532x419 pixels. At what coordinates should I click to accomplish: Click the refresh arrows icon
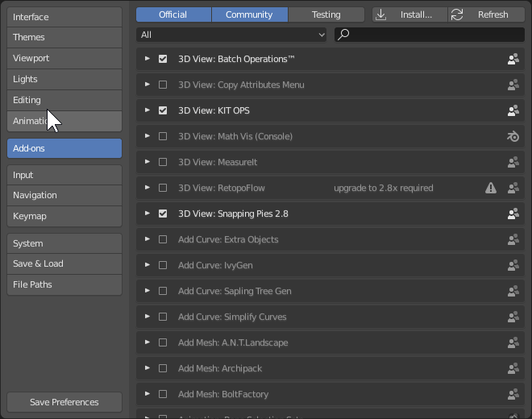(x=457, y=15)
